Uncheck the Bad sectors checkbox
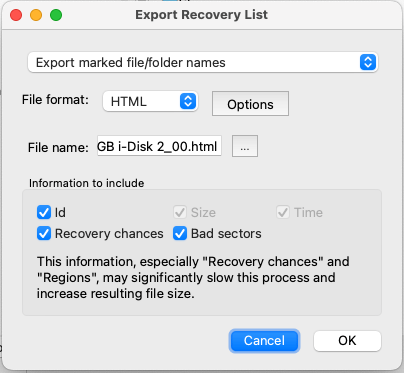 coord(180,234)
